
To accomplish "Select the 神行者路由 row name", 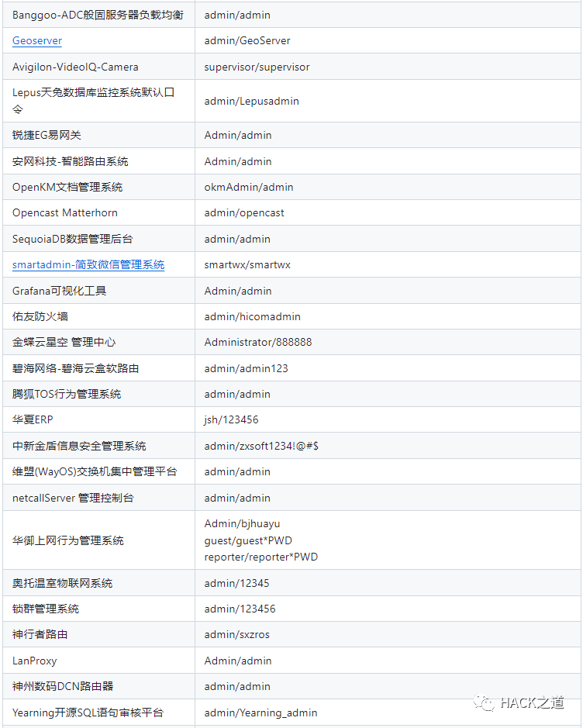I will click(40, 634).
